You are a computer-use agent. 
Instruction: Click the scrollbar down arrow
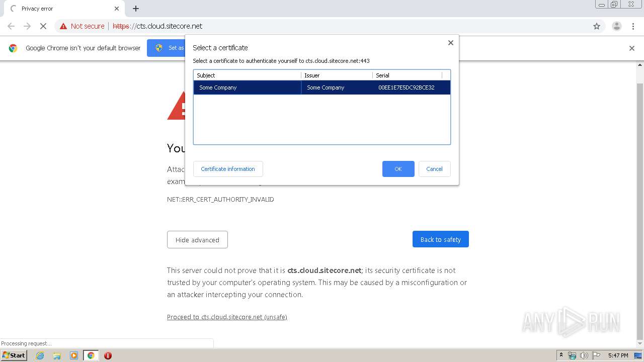(640, 343)
